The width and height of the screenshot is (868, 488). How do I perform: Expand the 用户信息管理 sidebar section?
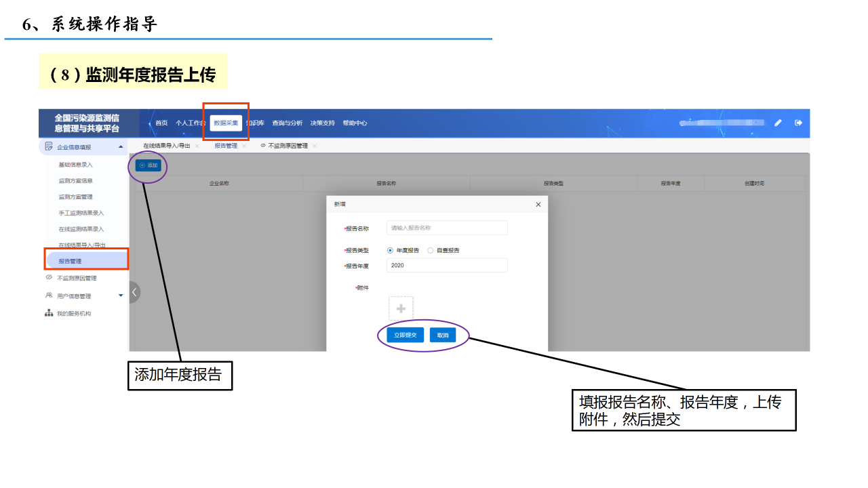click(x=121, y=296)
